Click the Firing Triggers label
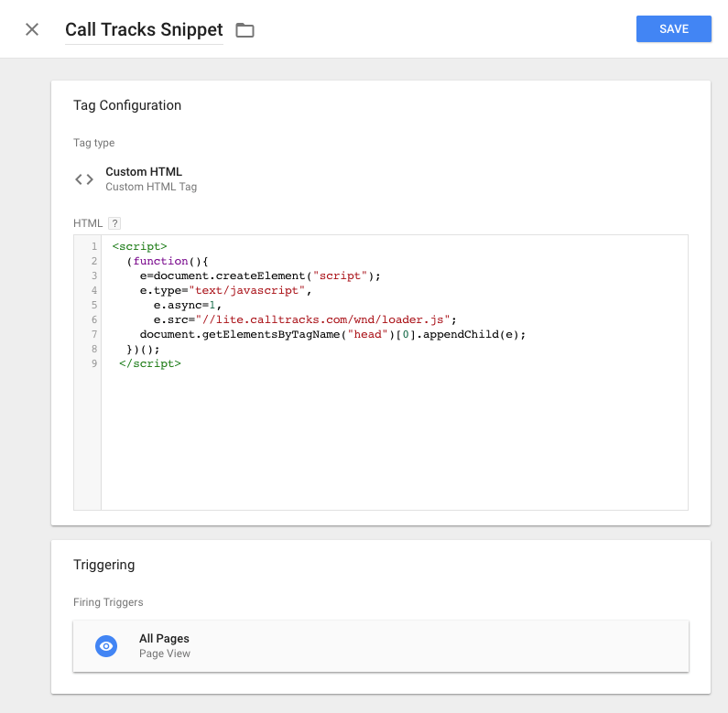 click(108, 602)
